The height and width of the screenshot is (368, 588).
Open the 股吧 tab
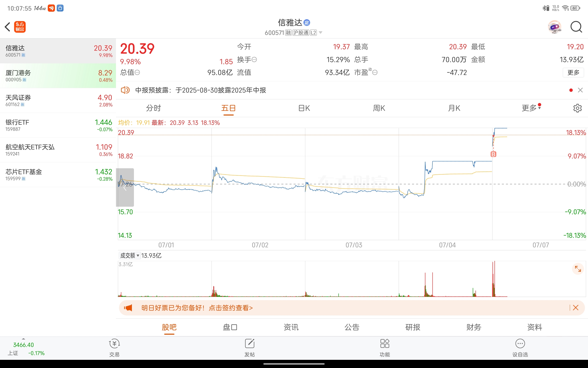(x=169, y=327)
